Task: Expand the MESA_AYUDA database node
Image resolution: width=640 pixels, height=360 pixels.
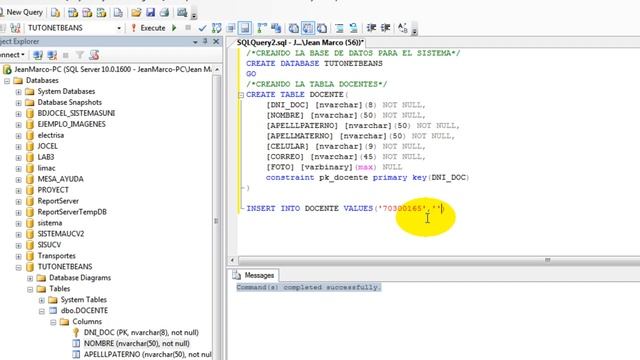Action: click(18, 179)
